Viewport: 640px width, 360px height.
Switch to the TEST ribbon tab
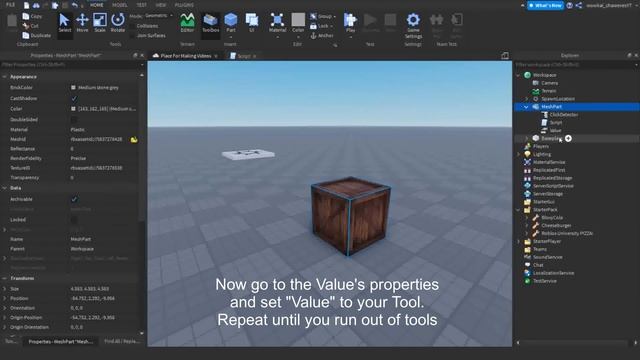click(142, 5)
